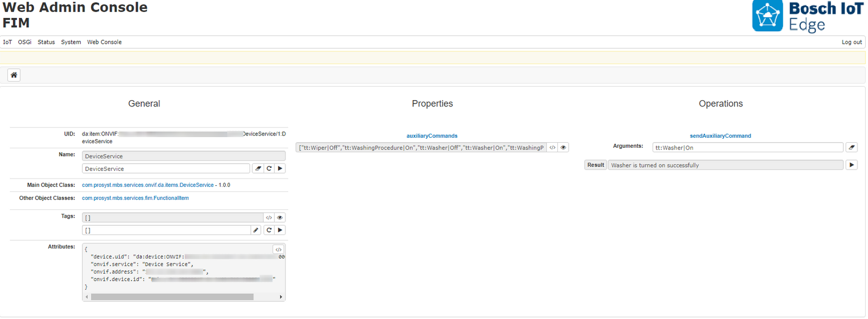868x319 pixels.
Task: Click the auxiliaryCommands value field
Action: tap(421, 148)
